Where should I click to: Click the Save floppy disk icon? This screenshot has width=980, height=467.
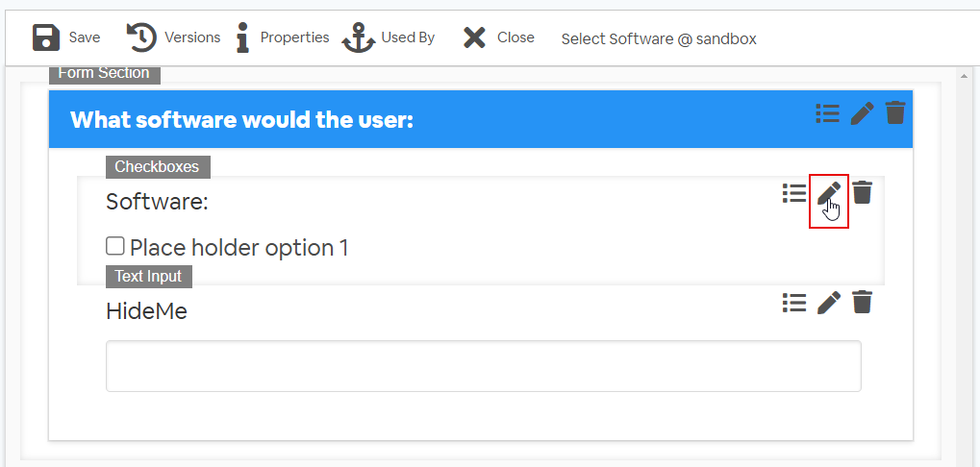click(45, 37)
